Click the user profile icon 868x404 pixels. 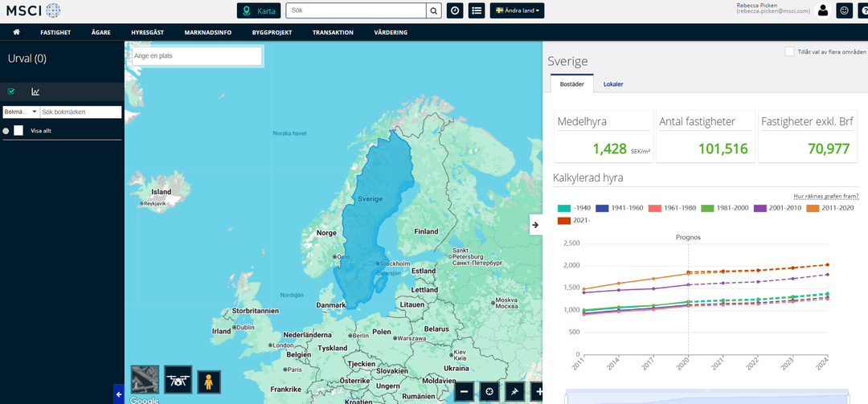click(x=823, y=10)
